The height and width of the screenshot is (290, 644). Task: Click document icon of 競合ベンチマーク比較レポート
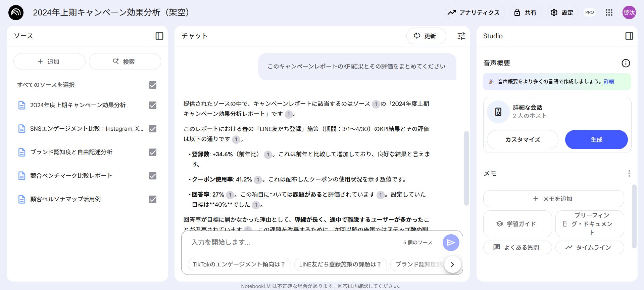tap(22, 176)
